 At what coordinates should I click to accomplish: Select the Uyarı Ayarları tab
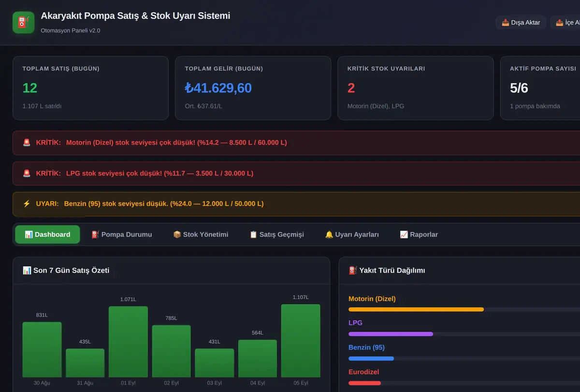tap(352, 234)
